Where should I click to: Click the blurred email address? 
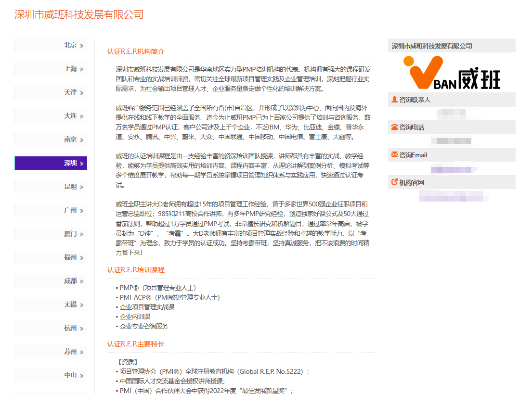point(454,169)
